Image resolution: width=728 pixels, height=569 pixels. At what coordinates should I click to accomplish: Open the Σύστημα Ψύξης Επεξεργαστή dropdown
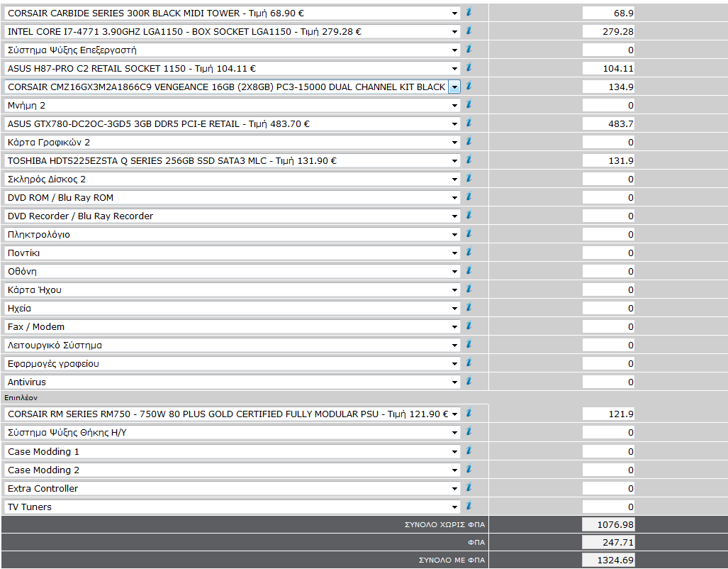pos(232,50)
